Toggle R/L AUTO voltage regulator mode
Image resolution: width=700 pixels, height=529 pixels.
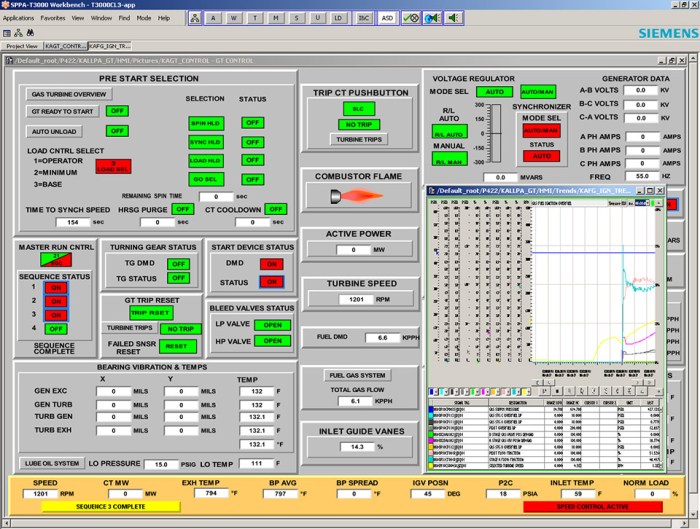click(x=449, y=132)
